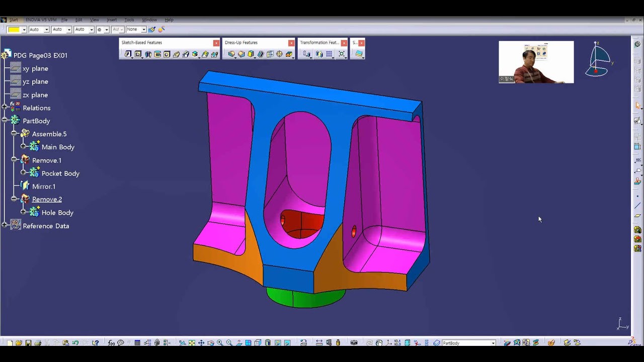Viewport: 644px width, 362px height.
Task: Click the Zoom In icon
Action: [x=220, y=342]
